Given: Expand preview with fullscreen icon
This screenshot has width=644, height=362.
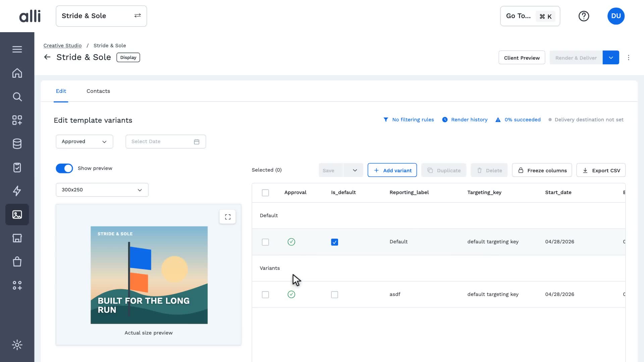Looking at the screenshot, I should click(x=228, y=217).
